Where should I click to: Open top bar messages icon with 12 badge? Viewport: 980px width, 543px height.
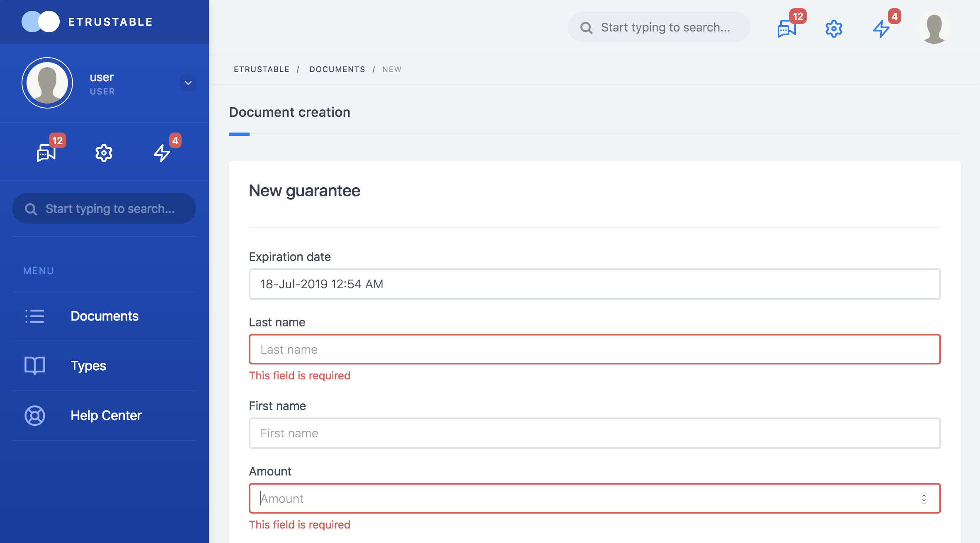point(786,28)
